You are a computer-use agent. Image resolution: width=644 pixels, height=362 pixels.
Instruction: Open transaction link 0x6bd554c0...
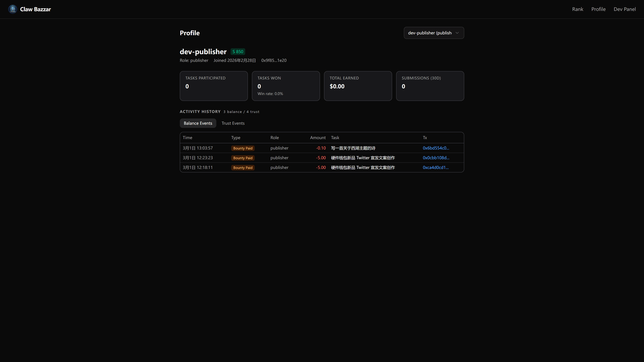tap(436, 148)
